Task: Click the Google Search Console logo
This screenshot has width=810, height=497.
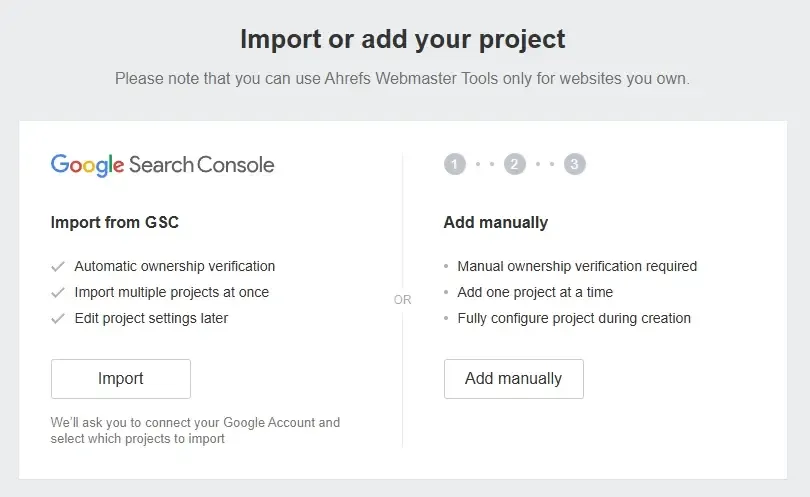Action: click(162, 165)
